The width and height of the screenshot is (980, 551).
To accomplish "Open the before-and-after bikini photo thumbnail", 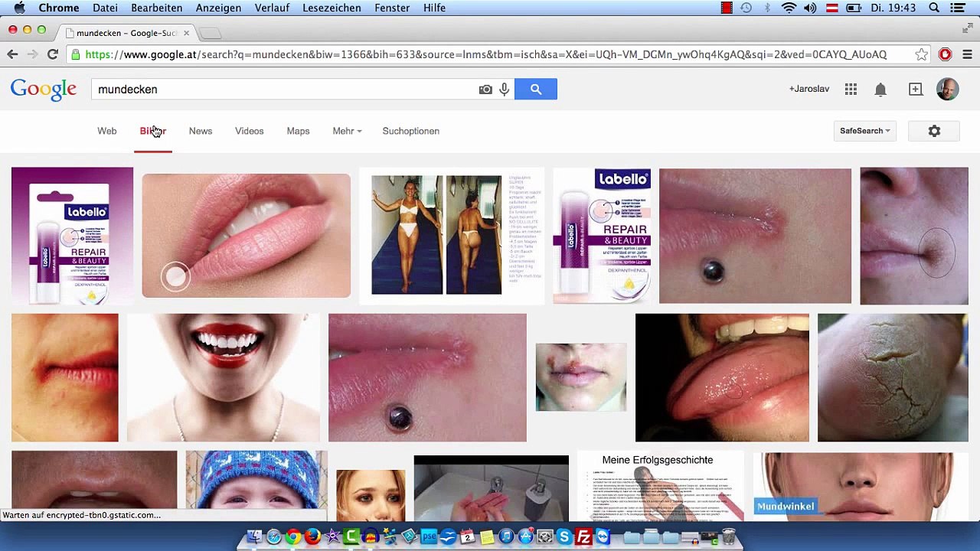I will 452,236.
